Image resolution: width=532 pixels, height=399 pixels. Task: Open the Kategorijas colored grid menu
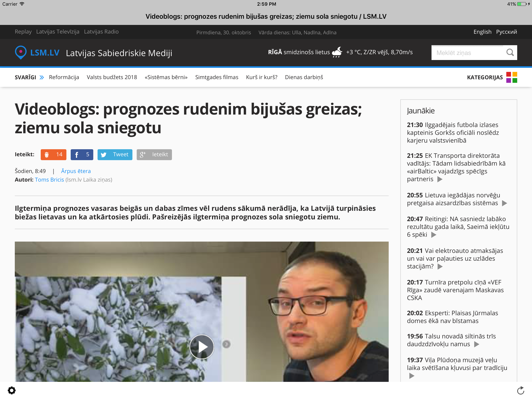pos(511,77)
